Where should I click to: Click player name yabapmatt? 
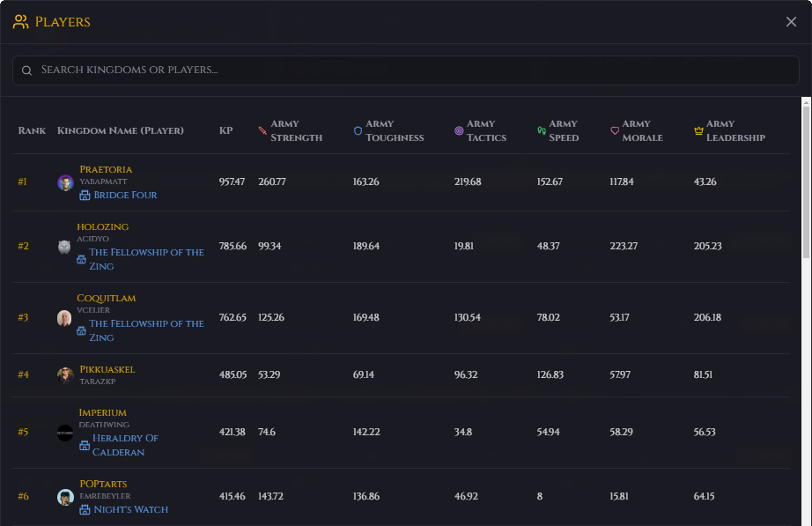(x=103, y=182)
